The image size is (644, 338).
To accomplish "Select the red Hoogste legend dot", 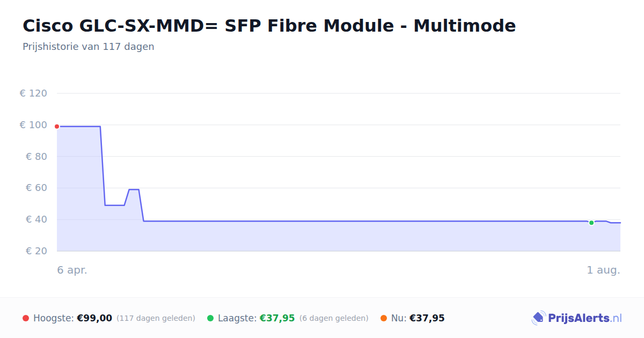I will 26,318.
